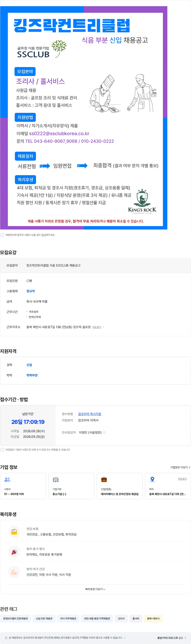Click the KING'S ROCK country club logo
Screen dimensions: 191x644
[142, 201]
